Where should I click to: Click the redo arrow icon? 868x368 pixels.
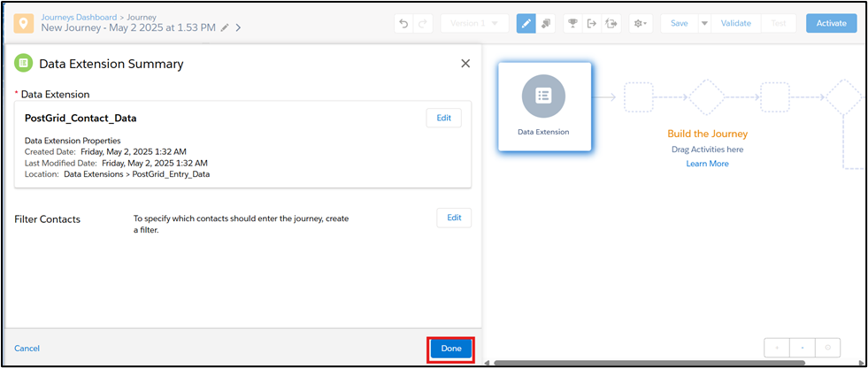(423, 24)
